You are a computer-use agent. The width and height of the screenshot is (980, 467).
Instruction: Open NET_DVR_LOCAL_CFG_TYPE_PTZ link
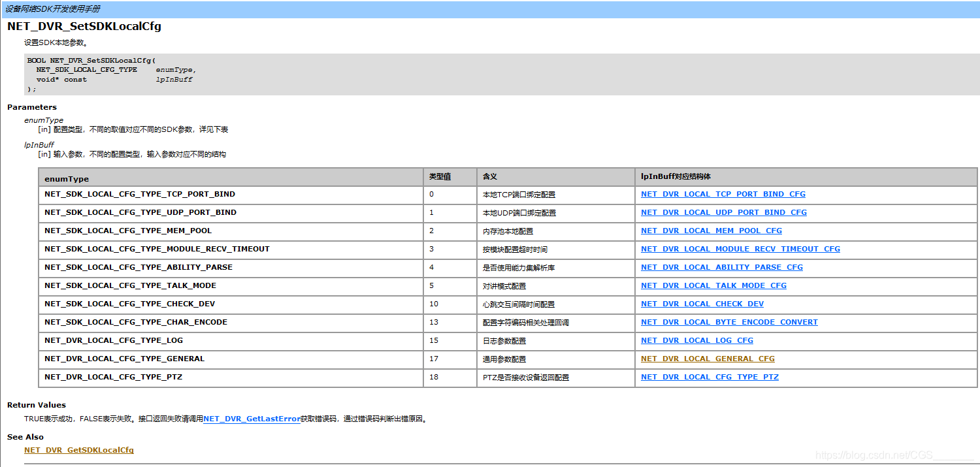click(710, 377)
